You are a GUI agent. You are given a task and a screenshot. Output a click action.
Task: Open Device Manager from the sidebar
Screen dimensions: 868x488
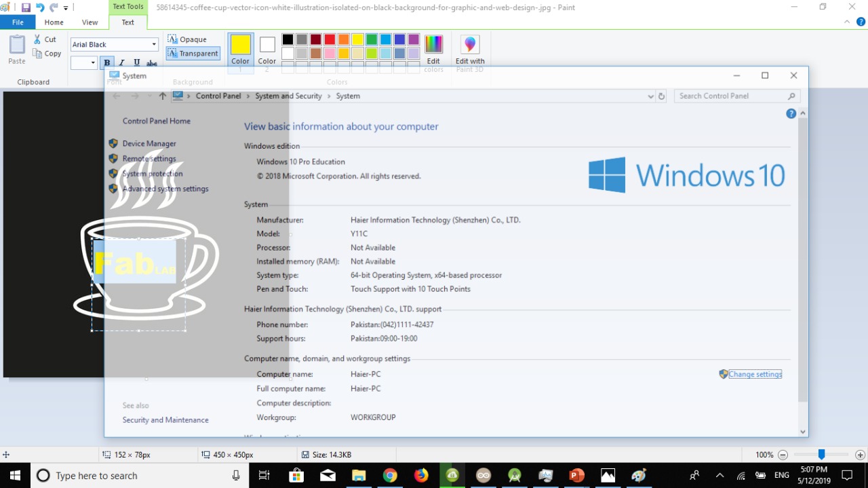coord(149,143)
